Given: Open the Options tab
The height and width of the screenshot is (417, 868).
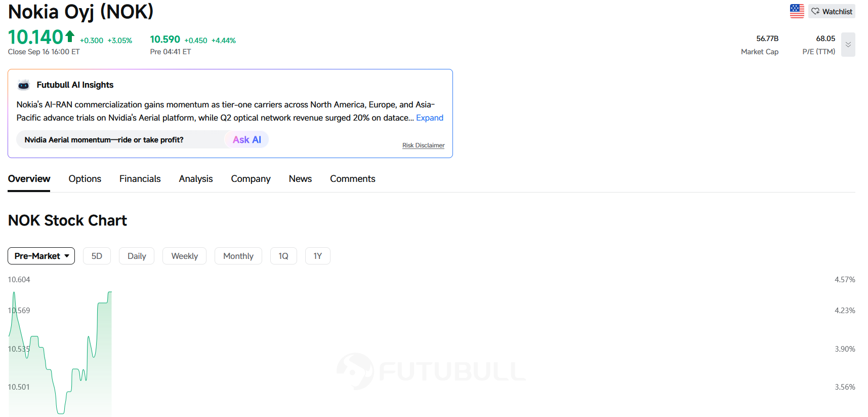Looking at the screenshot, I should (x=85, y=179).
